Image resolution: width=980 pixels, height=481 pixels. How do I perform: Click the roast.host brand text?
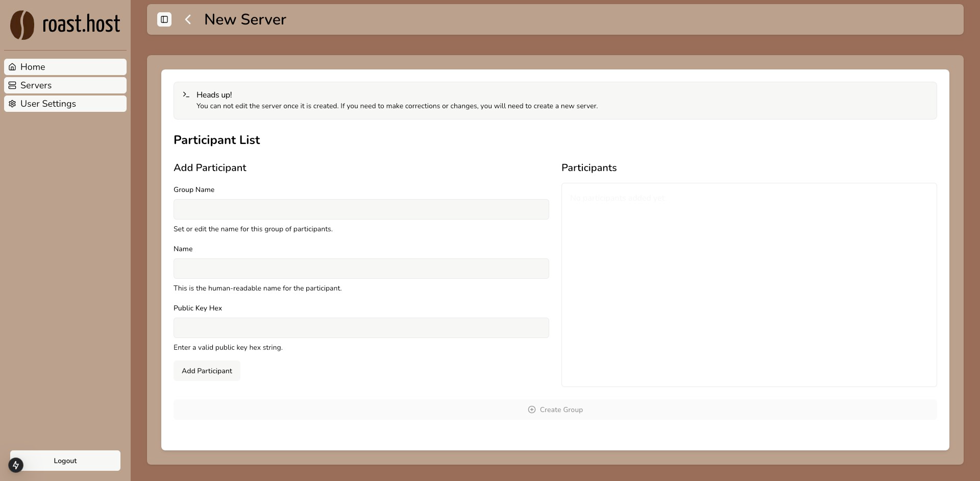pyautogui.click(x=81, y=24)
